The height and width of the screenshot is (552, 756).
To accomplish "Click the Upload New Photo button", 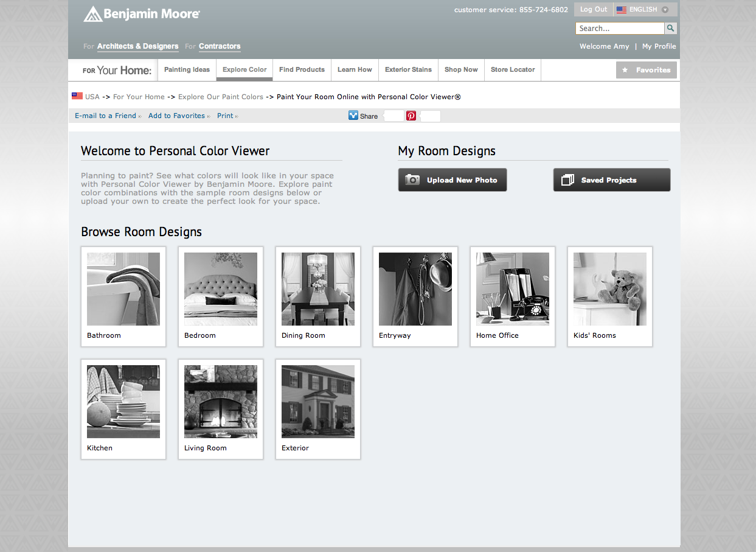I will click(x=453, y=180).
